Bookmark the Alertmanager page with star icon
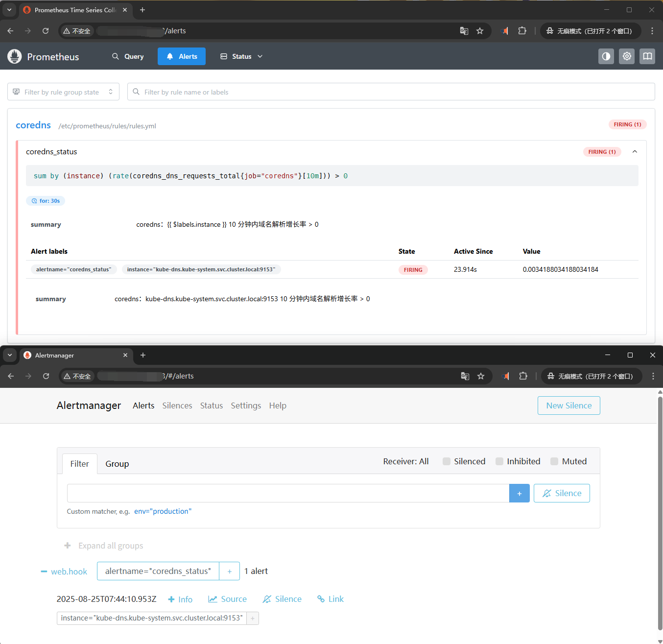The width and height of the screenshot is (663, 644). (481, 376)
